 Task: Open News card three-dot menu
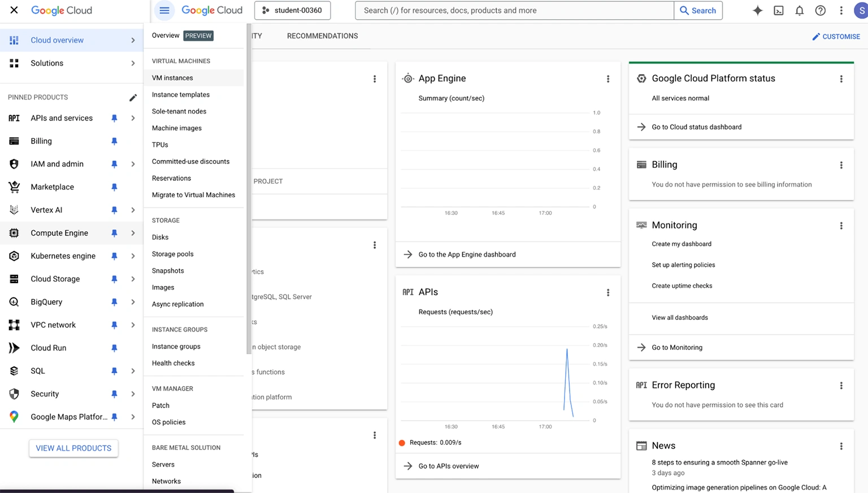pos(841,446)
